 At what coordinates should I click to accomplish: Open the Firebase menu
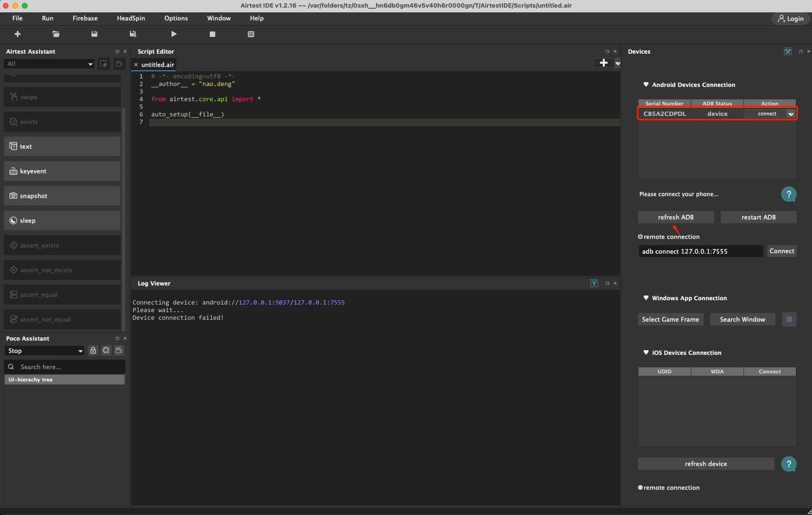85,18
